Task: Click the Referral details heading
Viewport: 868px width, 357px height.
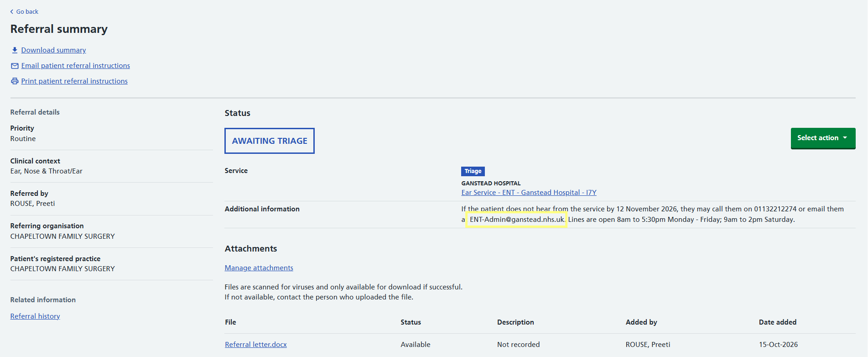Action: click(35, 112)
